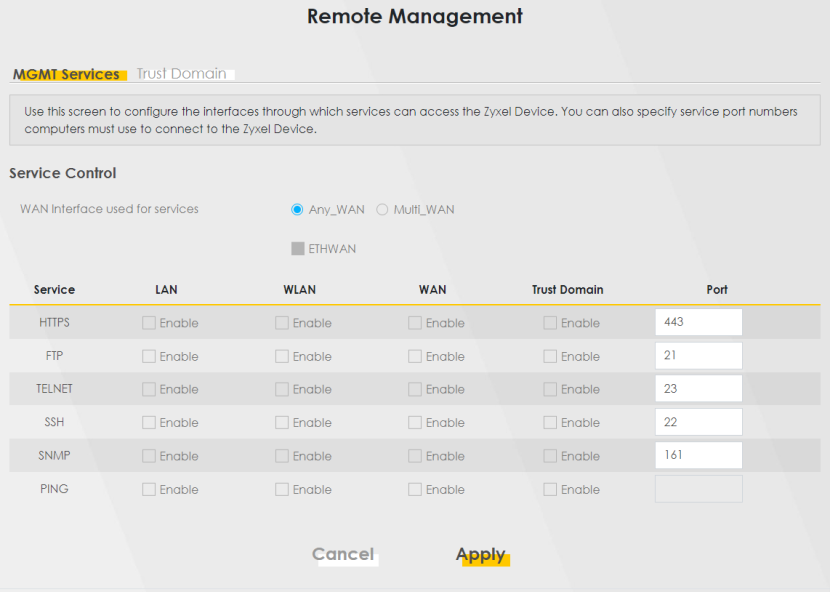The width and height of the screenshot is (830, 592).
Task: Choose the Multi_WAN radio option
Action: tap(382, 210)
